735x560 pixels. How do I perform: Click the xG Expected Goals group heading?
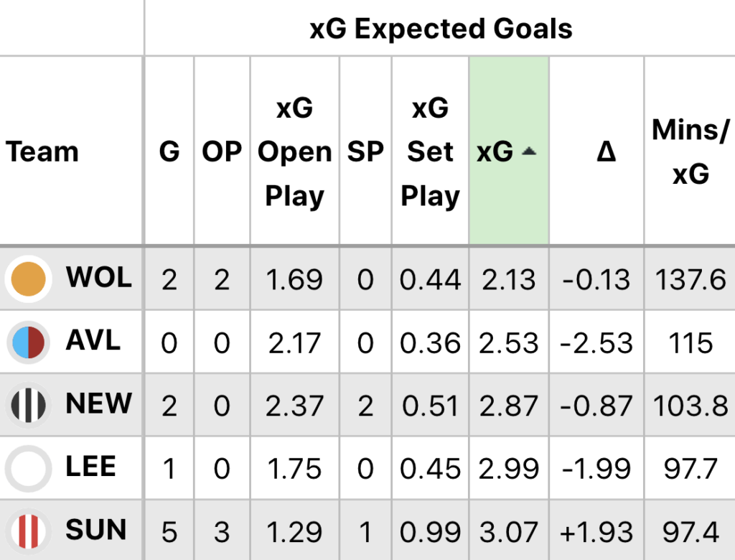click(441, 29)
